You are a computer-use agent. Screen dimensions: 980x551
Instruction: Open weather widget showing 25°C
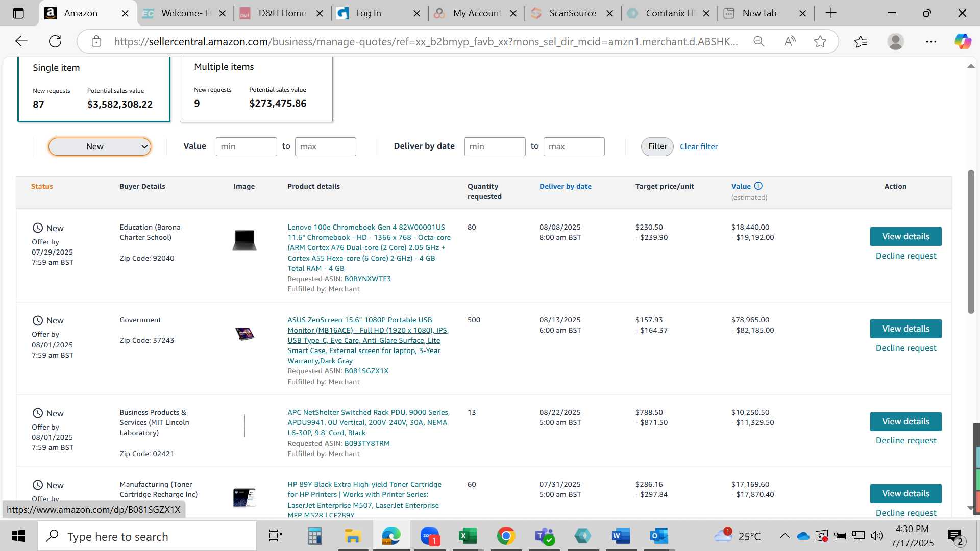(737, 536)
